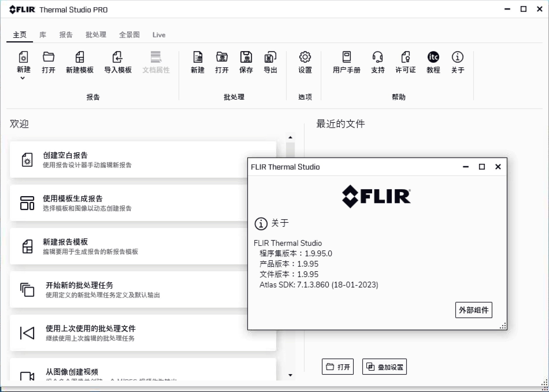549x392 pixels.
Task: Select the 创建空白报告 card
Action: [x=143, y=160]
